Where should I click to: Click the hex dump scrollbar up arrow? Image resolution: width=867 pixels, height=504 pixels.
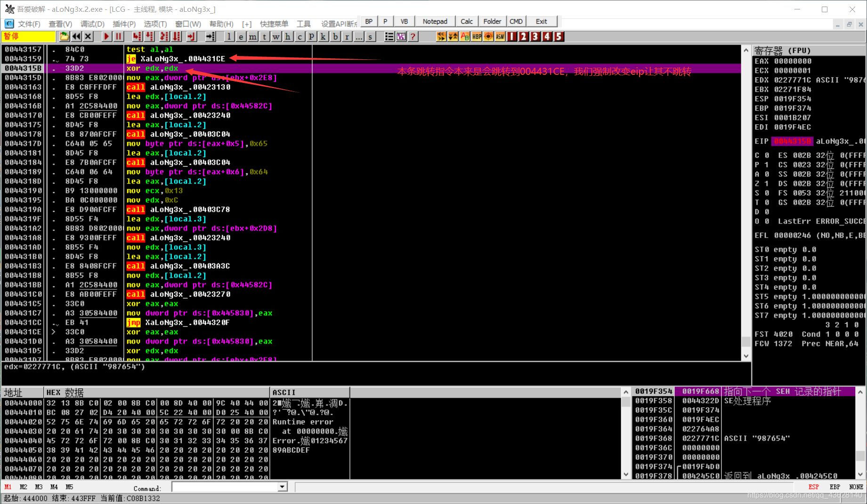[626, 392]
